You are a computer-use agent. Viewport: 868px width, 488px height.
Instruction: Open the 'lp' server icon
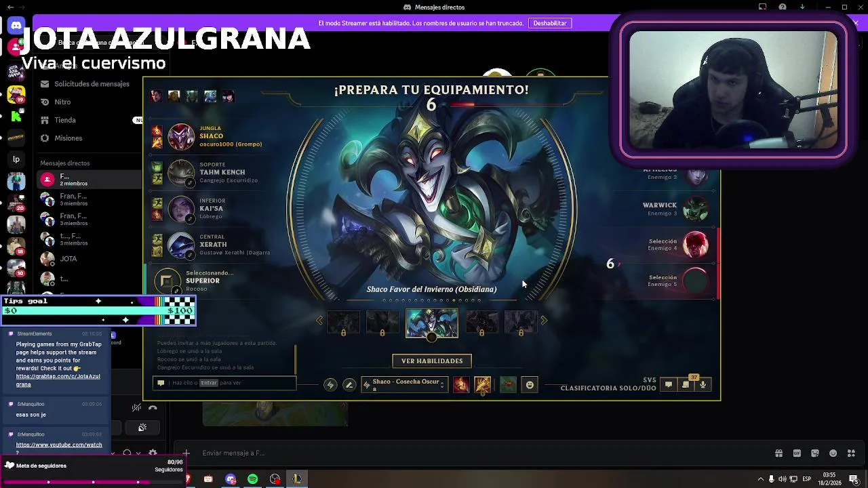point(16,159)
